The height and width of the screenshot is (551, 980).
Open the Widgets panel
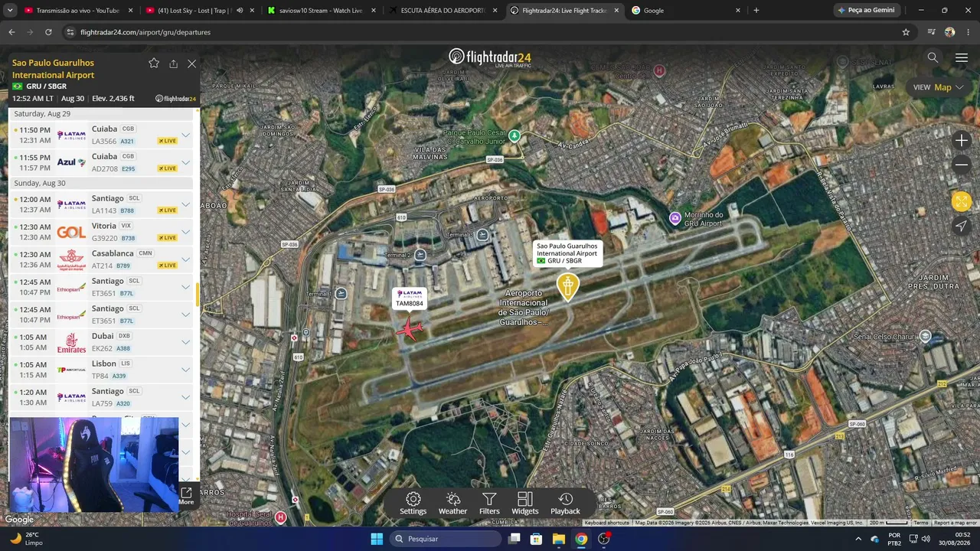click(x=525, y=504)
